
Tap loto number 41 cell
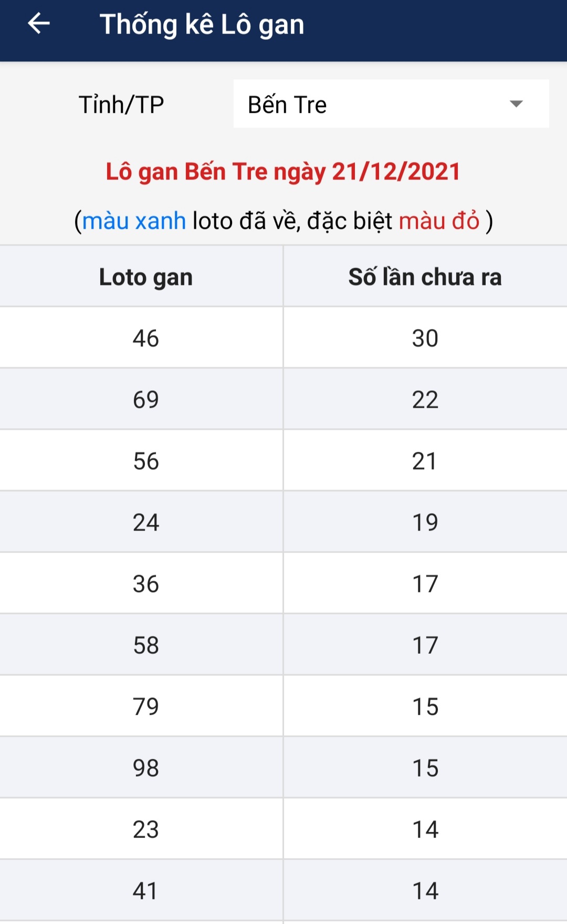tap(145, 890)
